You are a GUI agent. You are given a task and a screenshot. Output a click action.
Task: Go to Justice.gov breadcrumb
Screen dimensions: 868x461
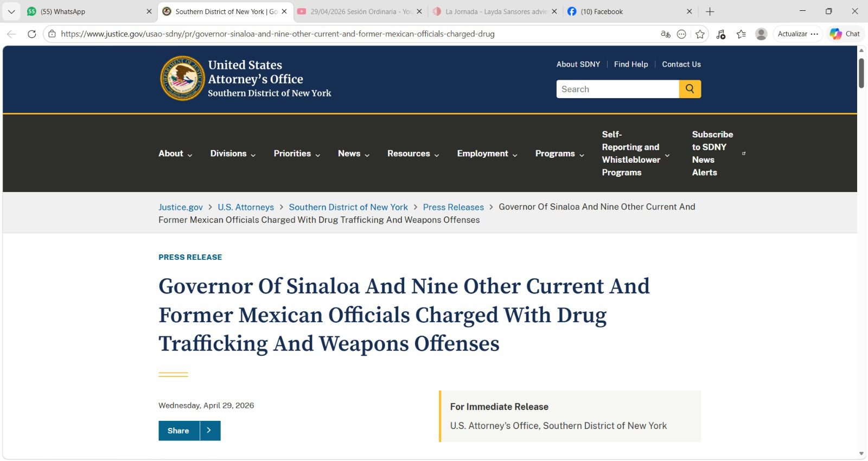click(x=181, y=207)
